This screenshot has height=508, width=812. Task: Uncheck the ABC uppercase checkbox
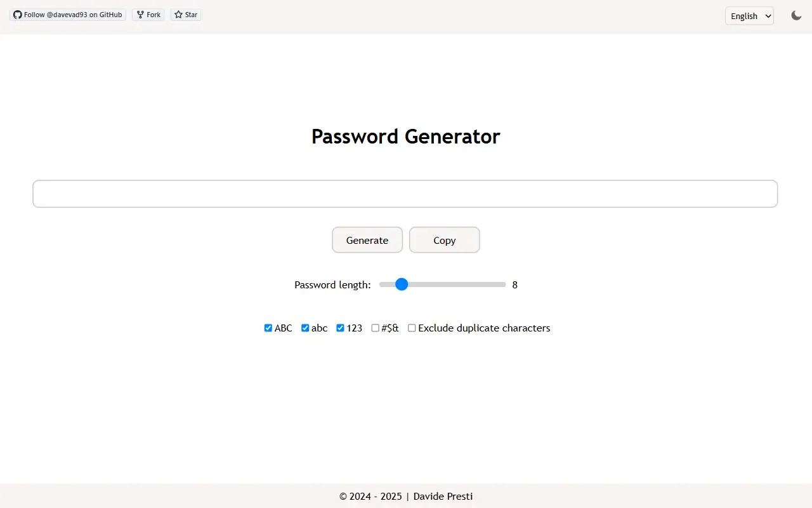coord(268,328)
